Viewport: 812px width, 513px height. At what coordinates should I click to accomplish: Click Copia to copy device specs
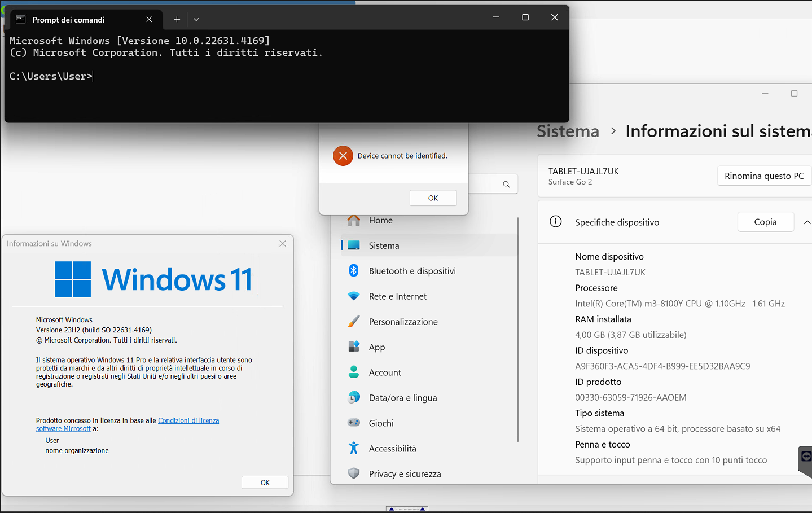(765, 222)
